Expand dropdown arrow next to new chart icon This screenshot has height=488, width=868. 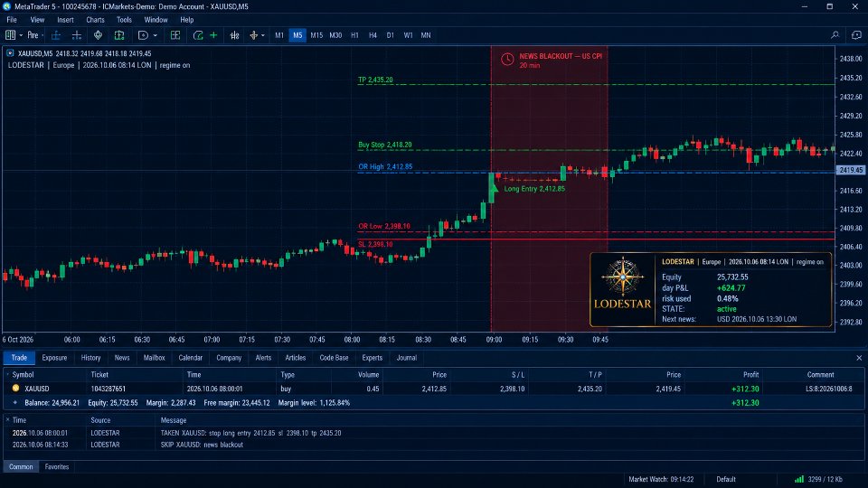[x=21, y=35]
